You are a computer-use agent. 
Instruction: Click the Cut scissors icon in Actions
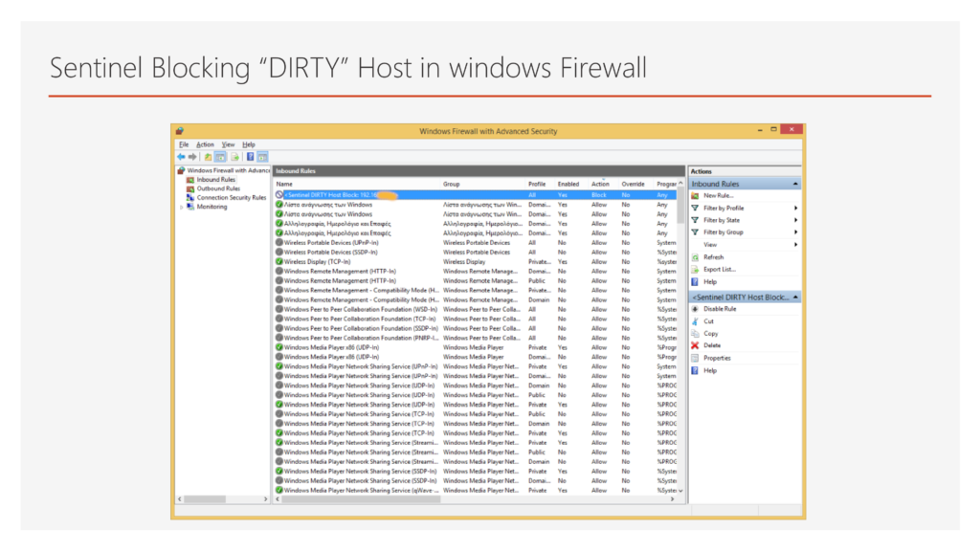pos(695,321)
